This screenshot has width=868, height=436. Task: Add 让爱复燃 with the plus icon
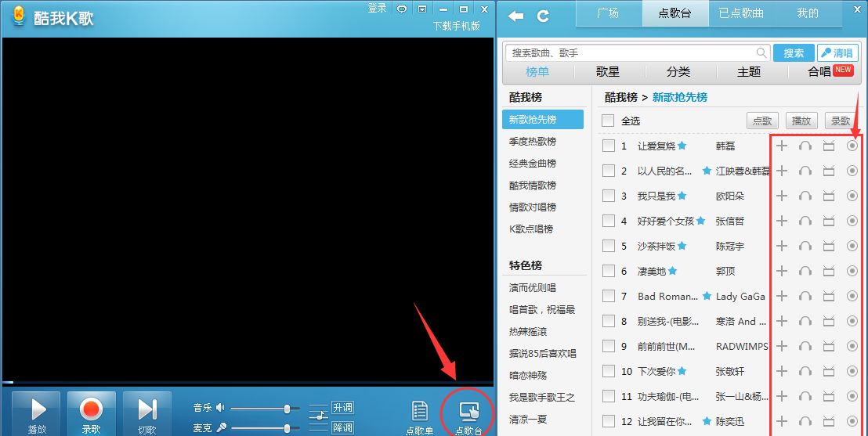tap(782, 146)
